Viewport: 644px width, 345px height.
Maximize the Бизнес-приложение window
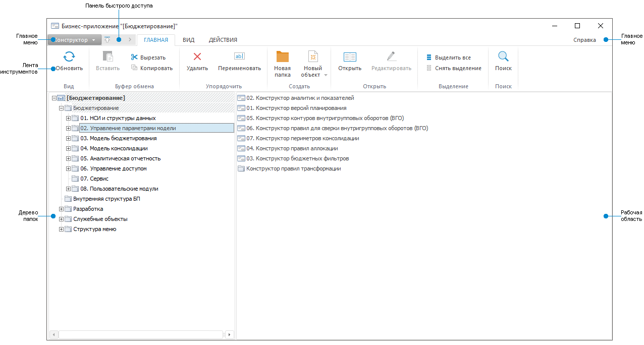577,26
